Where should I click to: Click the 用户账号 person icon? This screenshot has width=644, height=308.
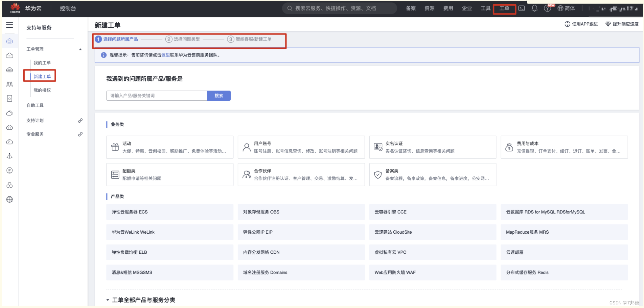coord(247,147)
